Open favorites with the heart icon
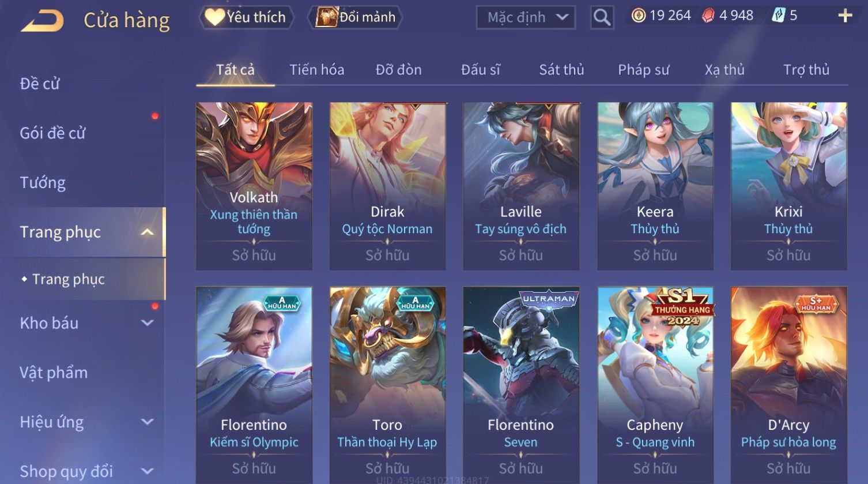 [214, 17]
